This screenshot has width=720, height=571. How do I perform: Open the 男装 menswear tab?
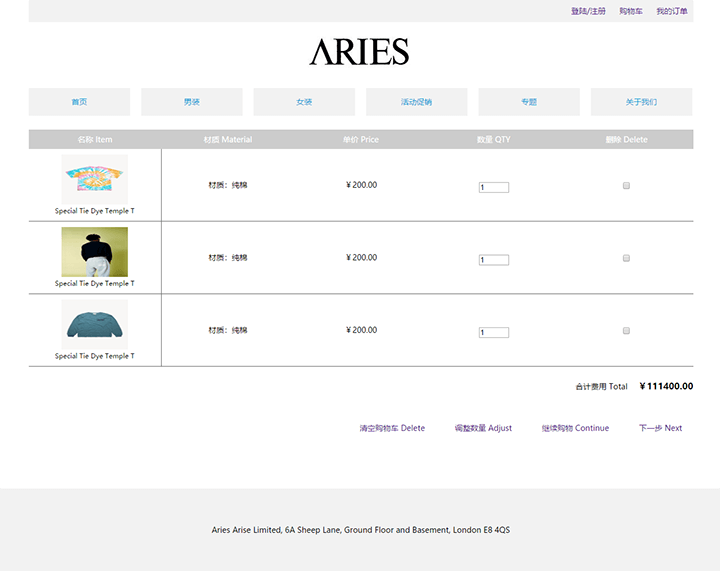point(192,102)
